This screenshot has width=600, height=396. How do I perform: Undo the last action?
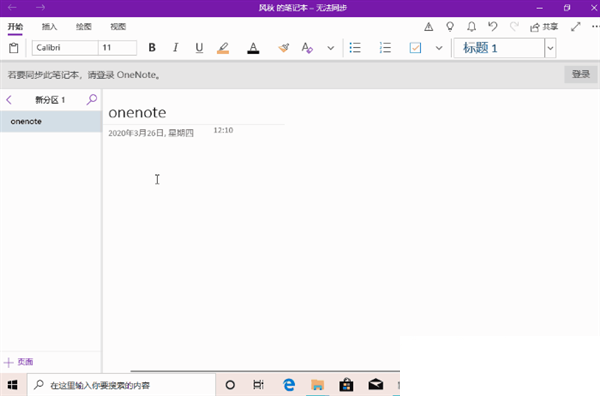pyautogui.click(x=493, y=26)
